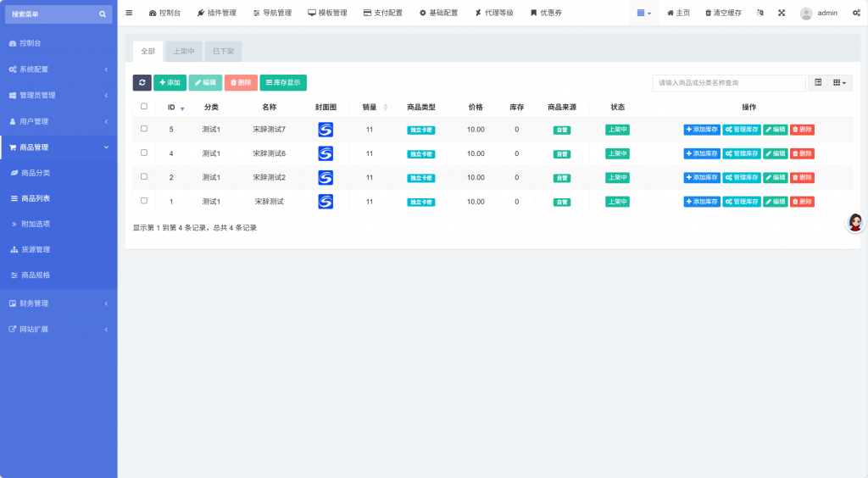868x478 pixels.
Task: Click the admin avatar icon
Action: (806, 14)
